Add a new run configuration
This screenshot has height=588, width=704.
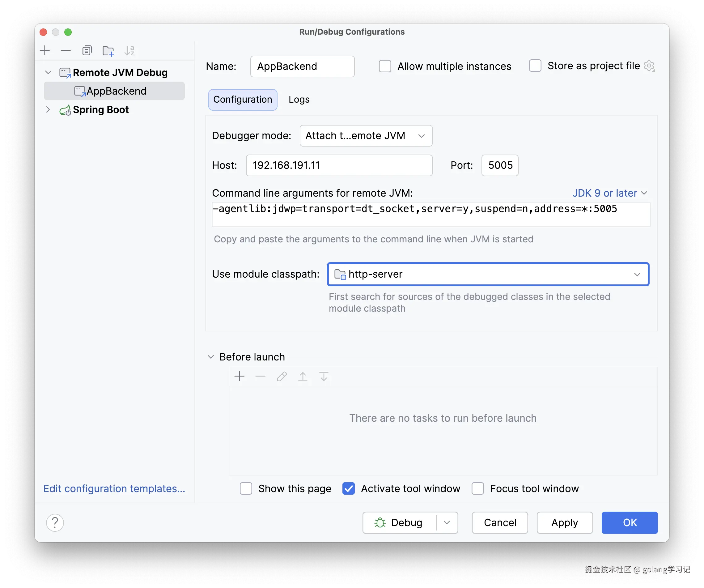(45, 50)
